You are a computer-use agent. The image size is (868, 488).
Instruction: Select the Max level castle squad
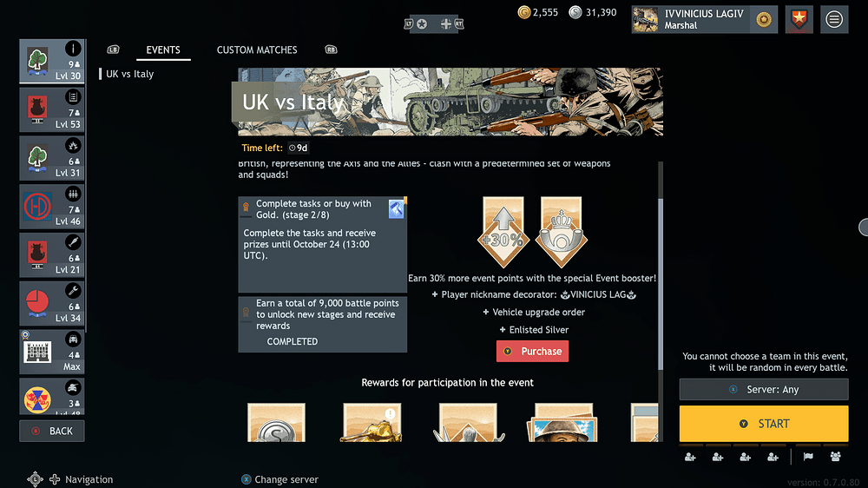tap(52, 352)
